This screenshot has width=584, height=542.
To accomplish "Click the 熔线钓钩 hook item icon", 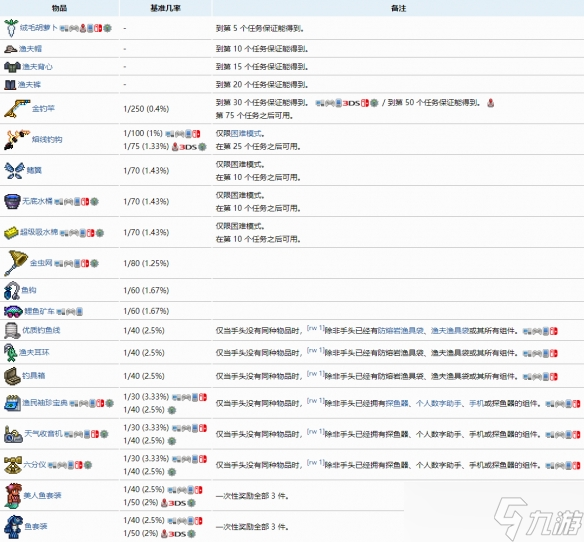I will (x=17, y=139).
